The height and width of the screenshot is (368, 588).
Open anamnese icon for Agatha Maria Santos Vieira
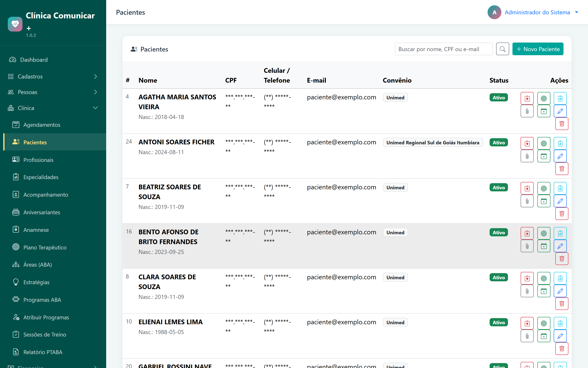(x=527, y=98)
